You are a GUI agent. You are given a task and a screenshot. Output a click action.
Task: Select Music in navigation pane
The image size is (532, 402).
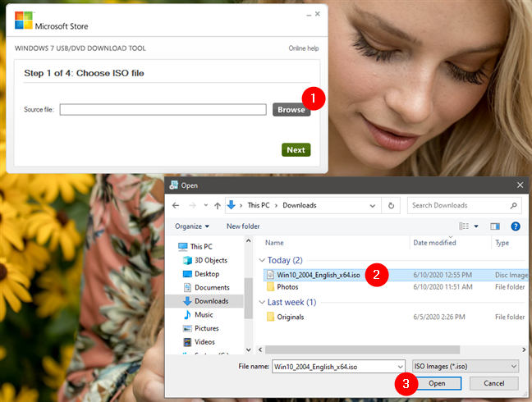click(204, 314)
